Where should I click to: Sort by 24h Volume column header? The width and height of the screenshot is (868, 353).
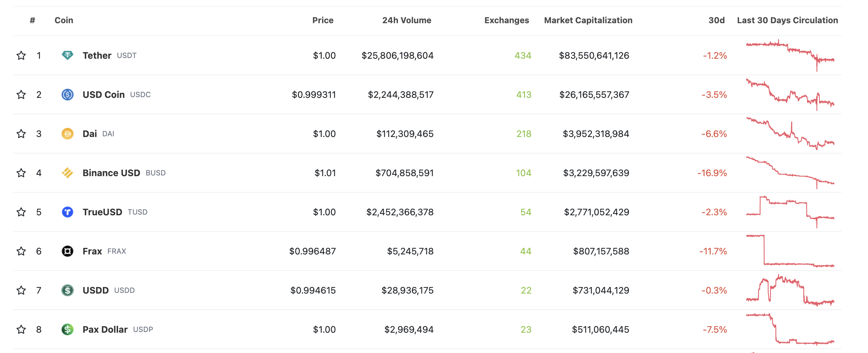coord(406,20)
